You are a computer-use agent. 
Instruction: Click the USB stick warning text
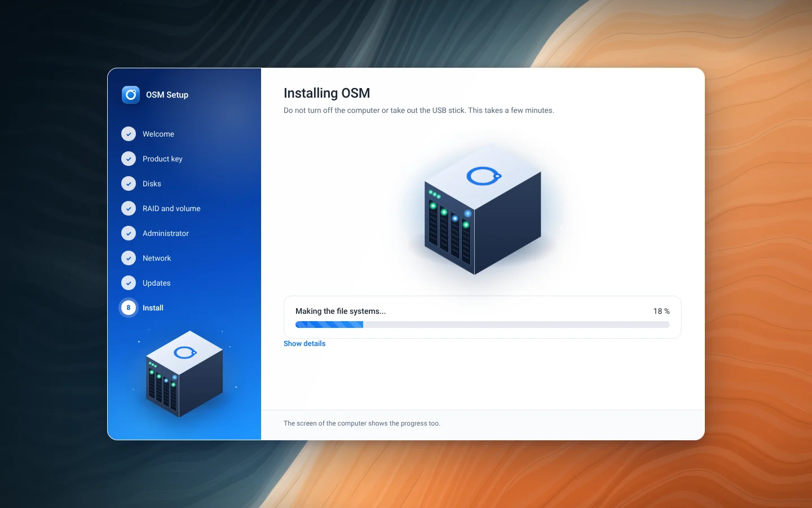coord(419,110)
